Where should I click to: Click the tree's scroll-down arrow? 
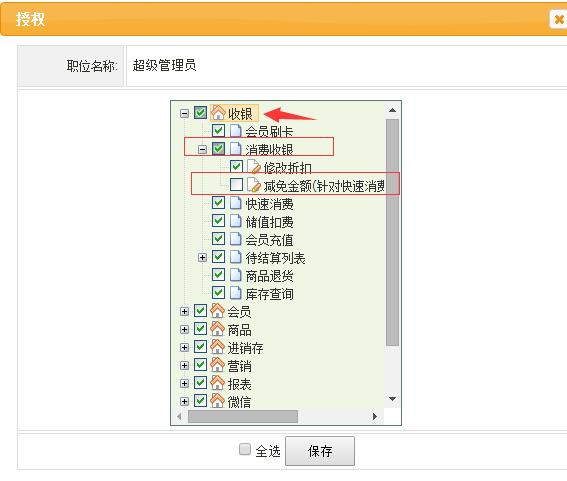392,399
